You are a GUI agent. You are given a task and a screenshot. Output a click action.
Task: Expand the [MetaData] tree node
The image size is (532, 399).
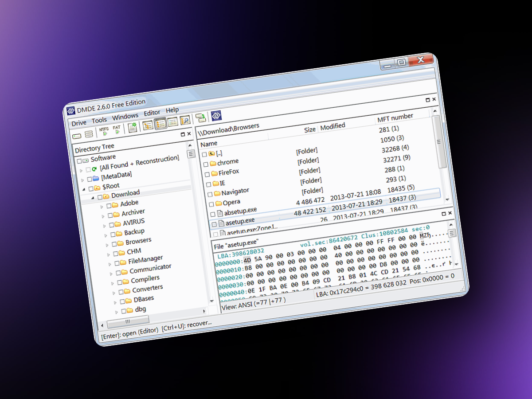(x=82, y=180)
